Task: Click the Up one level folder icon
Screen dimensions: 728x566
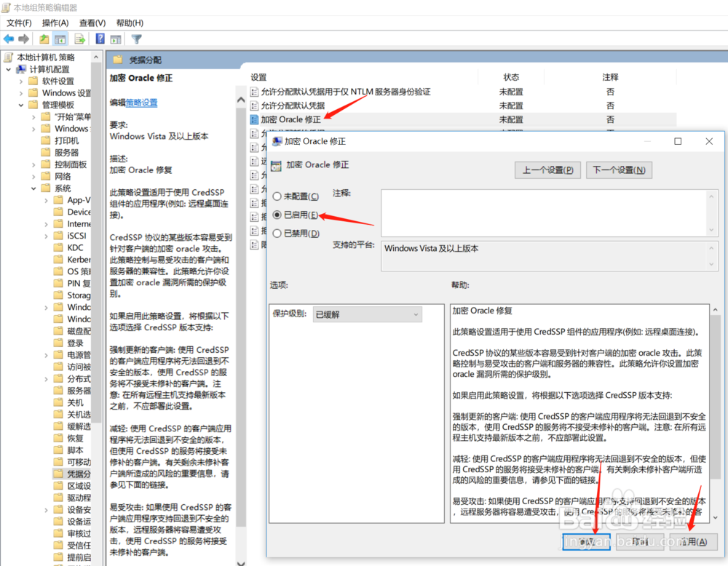Action: pos(44,39)
